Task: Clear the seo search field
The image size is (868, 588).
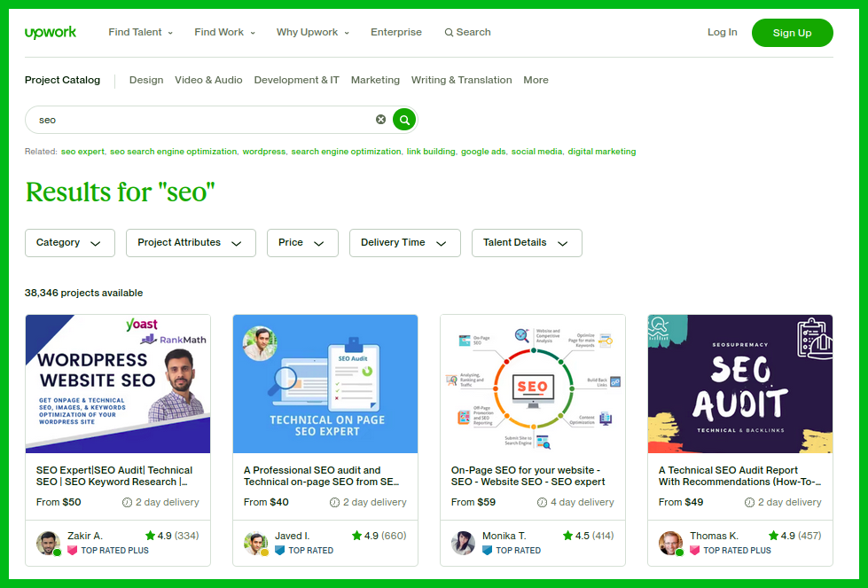Action: tap(381, 120)
